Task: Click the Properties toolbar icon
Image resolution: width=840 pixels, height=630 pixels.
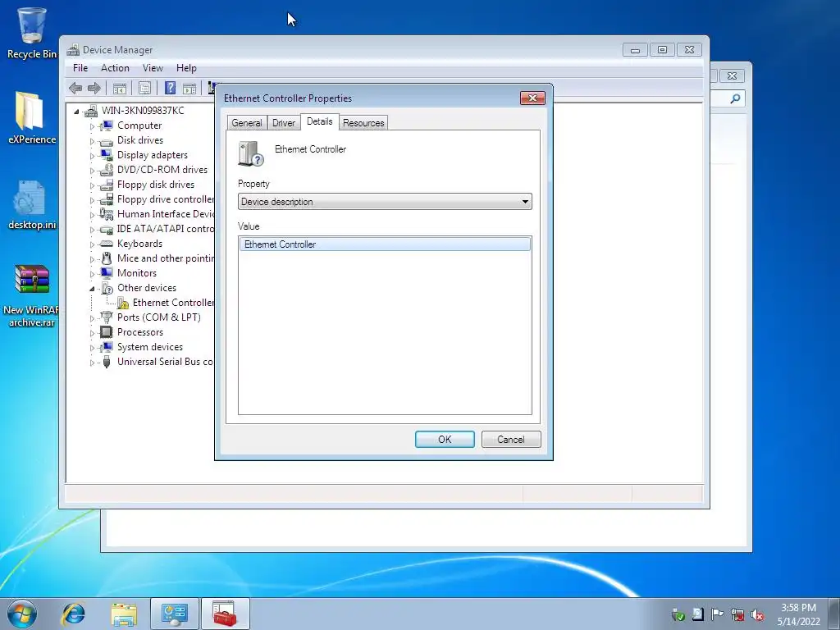Action: click(x=144, y=88)
